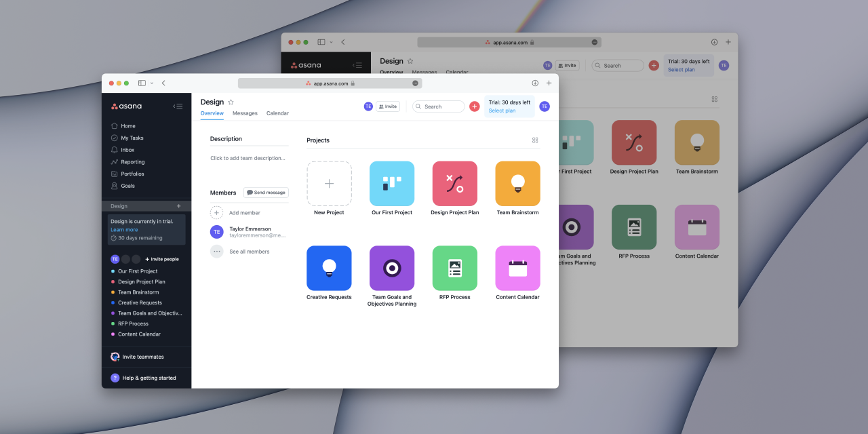
Task: Open the Creative Requests lightbulb tile
Action: (329, 268)
